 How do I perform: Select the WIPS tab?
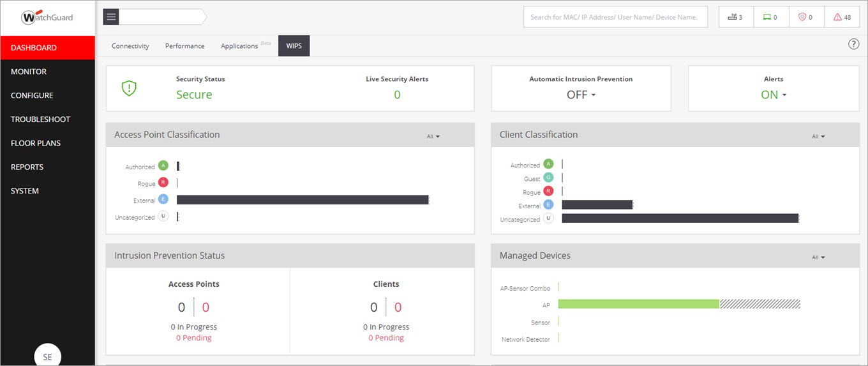(294, 46)
